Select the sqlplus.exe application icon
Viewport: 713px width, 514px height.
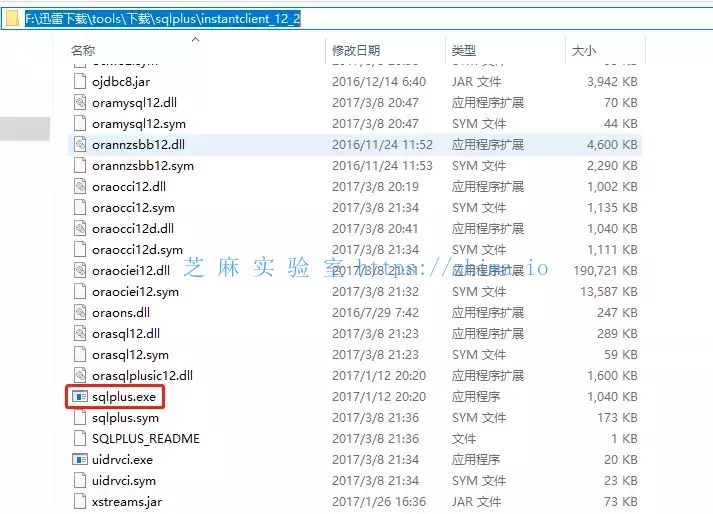tap(81, 397)
